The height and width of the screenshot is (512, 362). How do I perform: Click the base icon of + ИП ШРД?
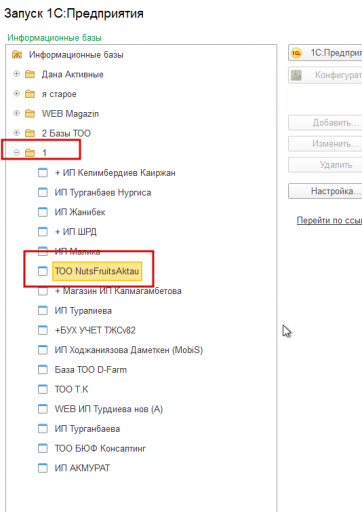[43, 231]
